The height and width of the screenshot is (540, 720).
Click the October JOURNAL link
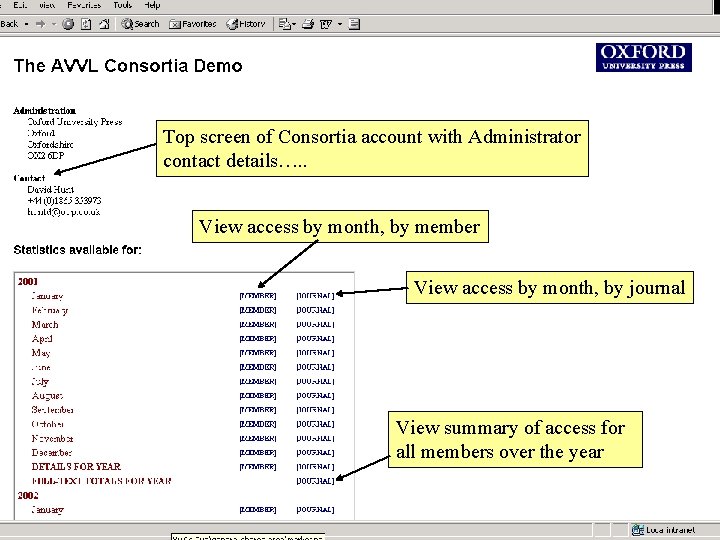coord(315,424)
